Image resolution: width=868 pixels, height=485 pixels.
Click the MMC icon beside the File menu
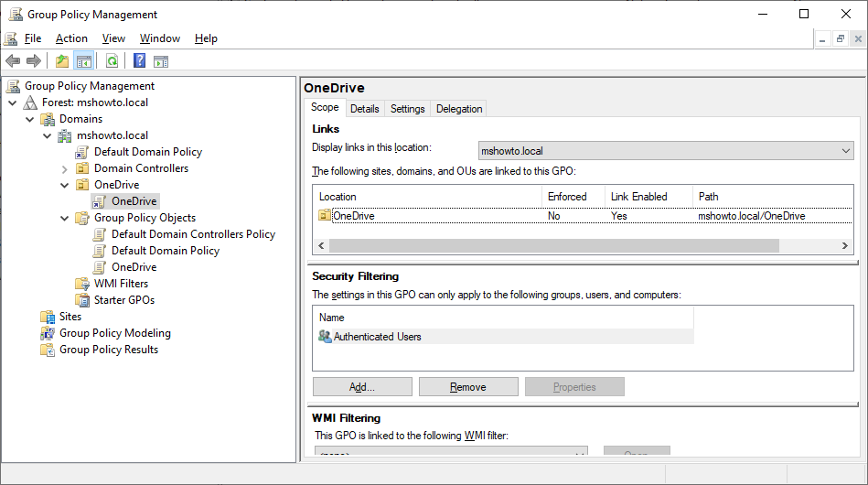coord(10,38)
